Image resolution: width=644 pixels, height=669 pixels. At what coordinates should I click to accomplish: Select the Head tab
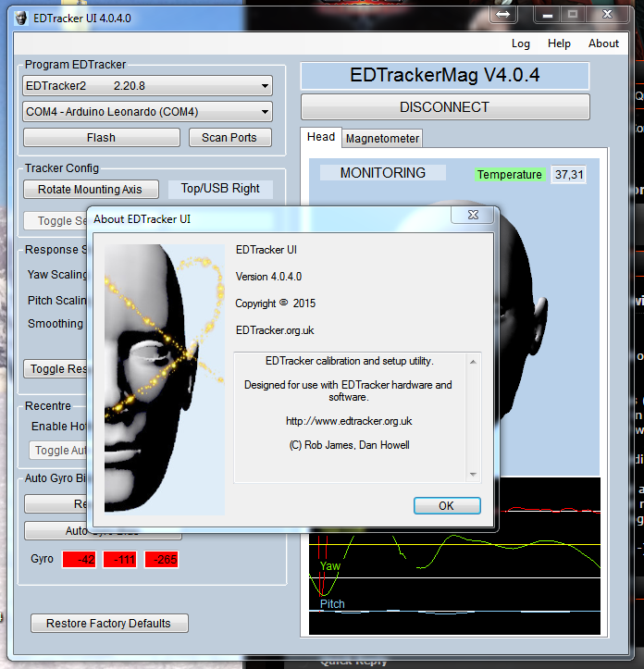(321, 137)
